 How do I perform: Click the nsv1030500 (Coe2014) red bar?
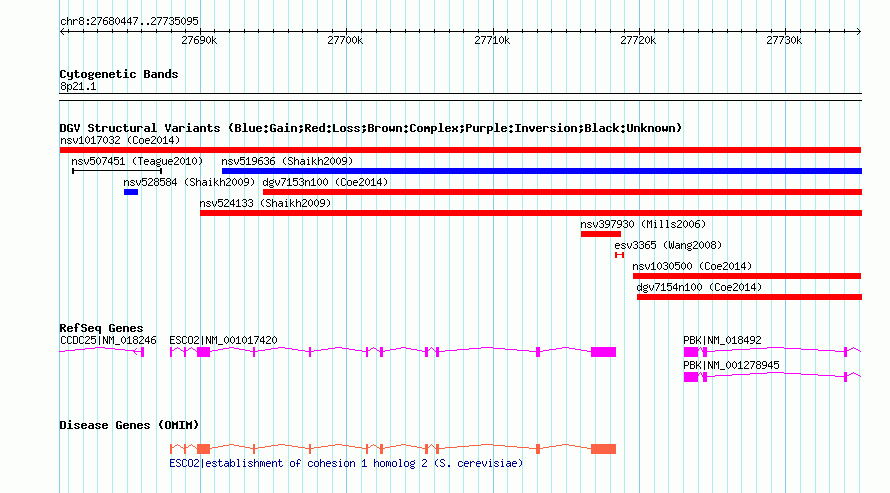point(747,276)
